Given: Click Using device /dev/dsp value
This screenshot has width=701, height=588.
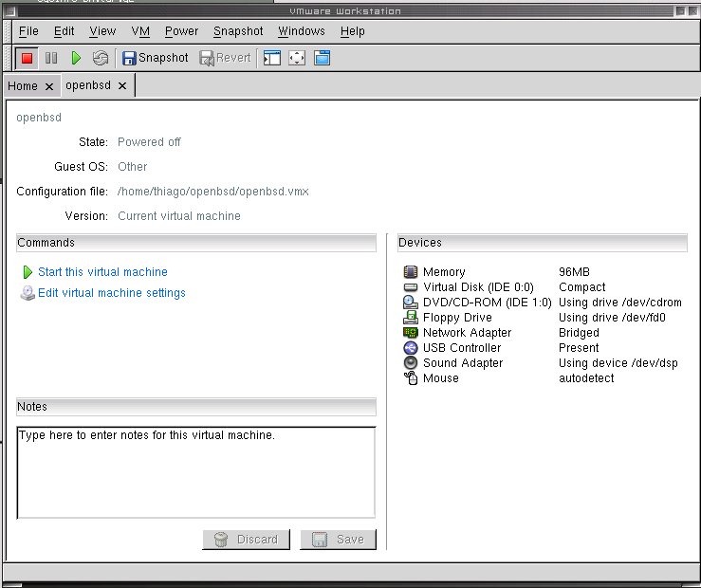Looking at the screenshot, I should coord(618,363).
